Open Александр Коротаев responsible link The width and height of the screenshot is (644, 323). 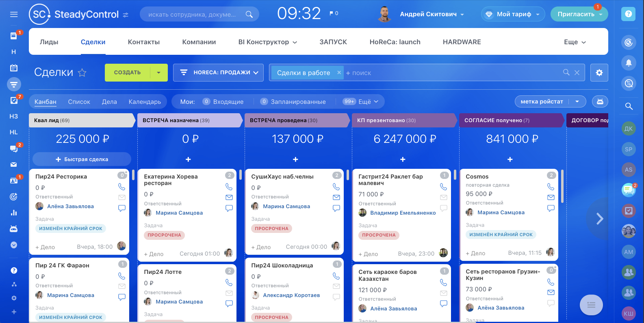pyautogui.click(x=291, y=295)
